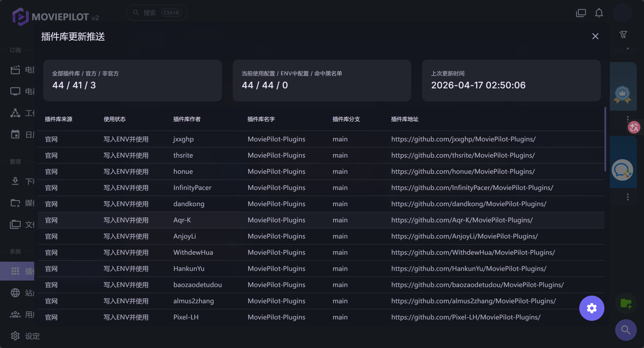The width and height of the screenshot is (644, 348).
Task: Select author cell "Aqr-K"
Action: (x=182, y=220)
